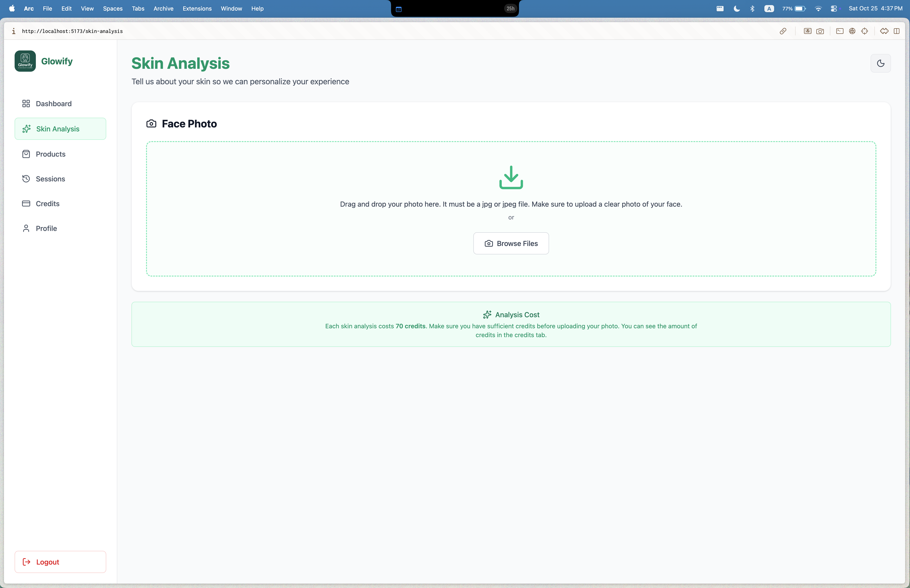Click the site info icon beside URL
The height and width of the screenshot is (588, 910).
14,31
